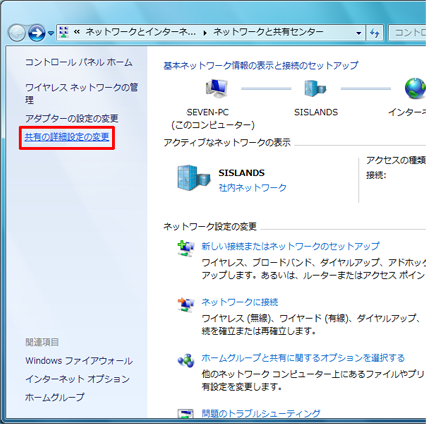The width and height of the screenshot is (426, 424).
Task: Click the back navigation arrow button
Action: 17,33
